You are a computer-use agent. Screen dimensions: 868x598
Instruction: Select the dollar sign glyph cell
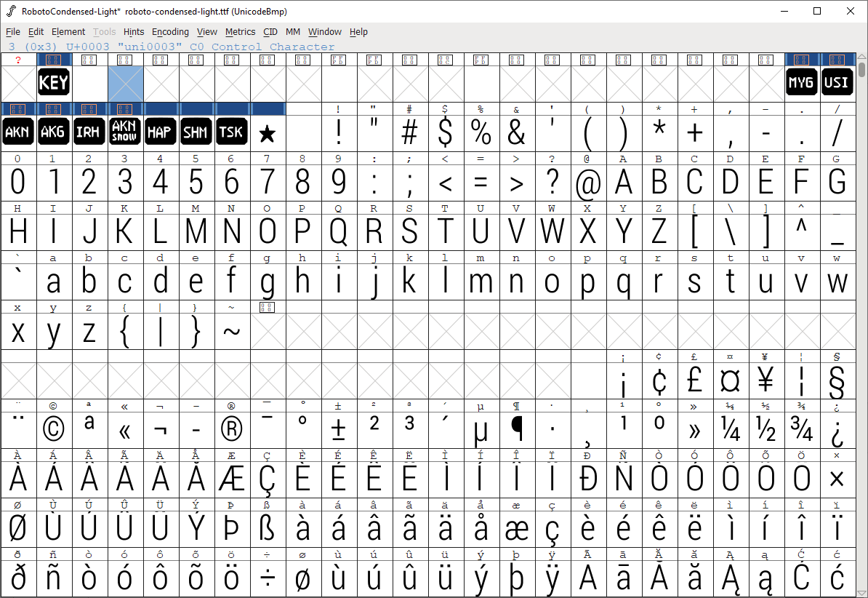point(446,132)
